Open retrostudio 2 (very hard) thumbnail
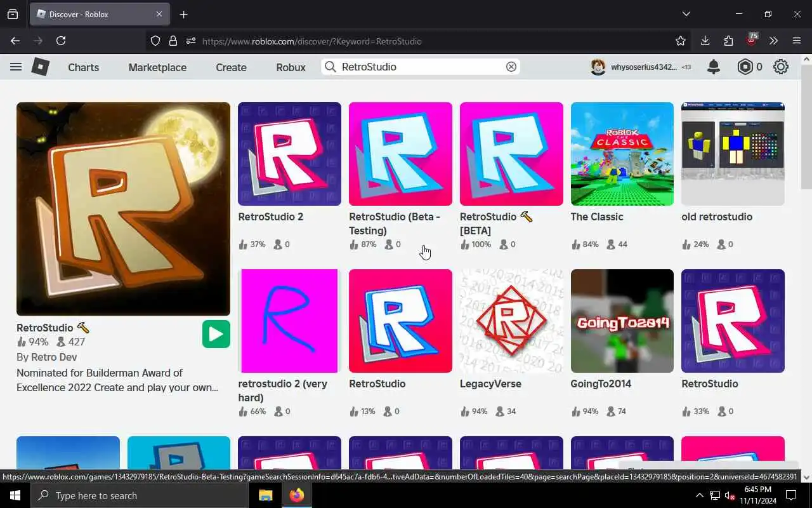Viewport: 812px width, 508px height. click(289, 321)
